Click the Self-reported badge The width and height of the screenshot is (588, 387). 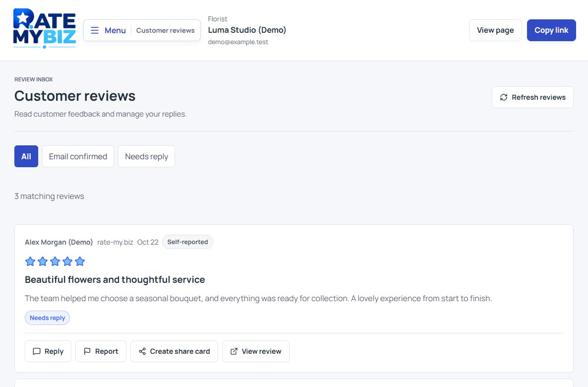tap(187, 242)
